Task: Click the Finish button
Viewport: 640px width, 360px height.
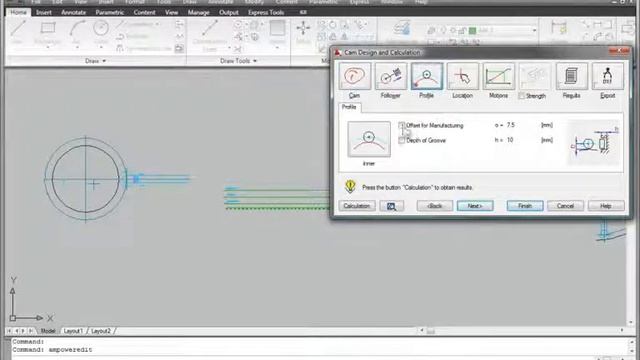Action: 525,206
